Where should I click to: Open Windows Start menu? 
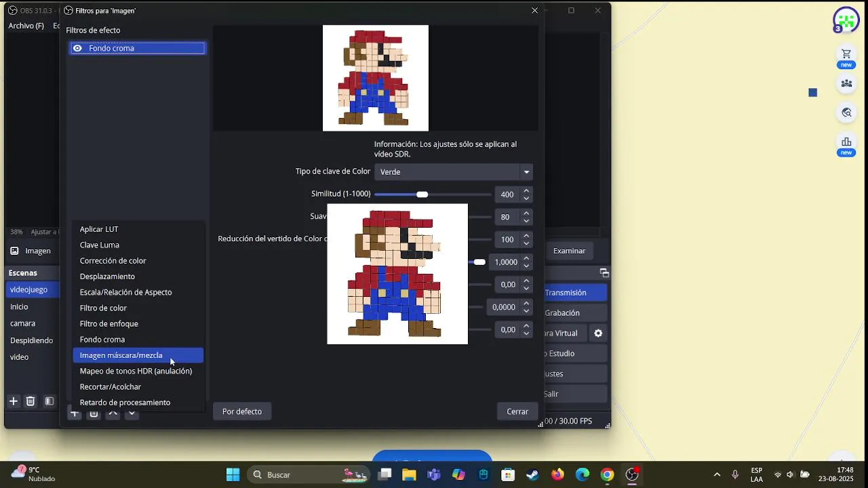(233, 474)
